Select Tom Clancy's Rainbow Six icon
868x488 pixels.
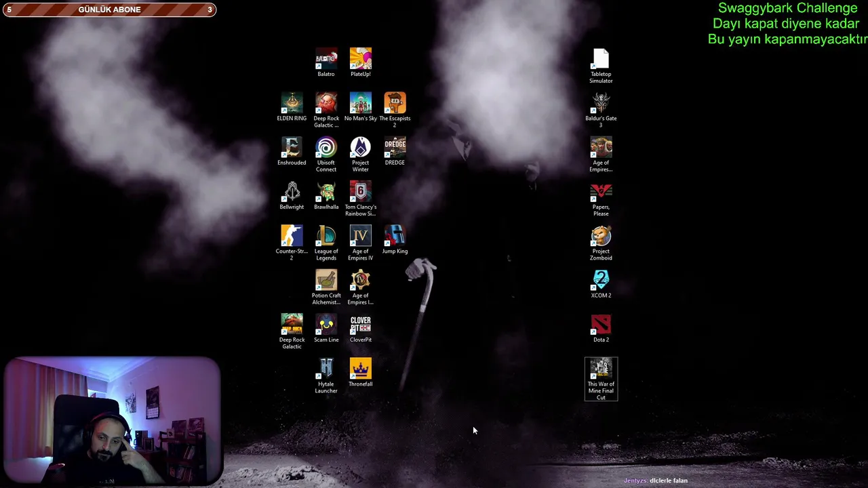361,199
